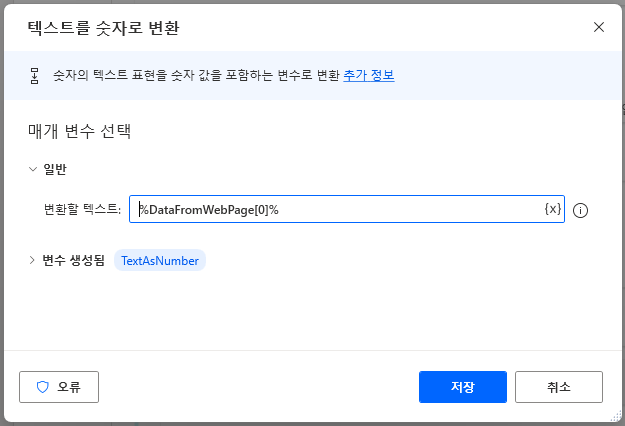The height and width of the screenshot is (426, 625).
Task: Click the 매개 변수 선택 heading
Action: click(80, 131)
